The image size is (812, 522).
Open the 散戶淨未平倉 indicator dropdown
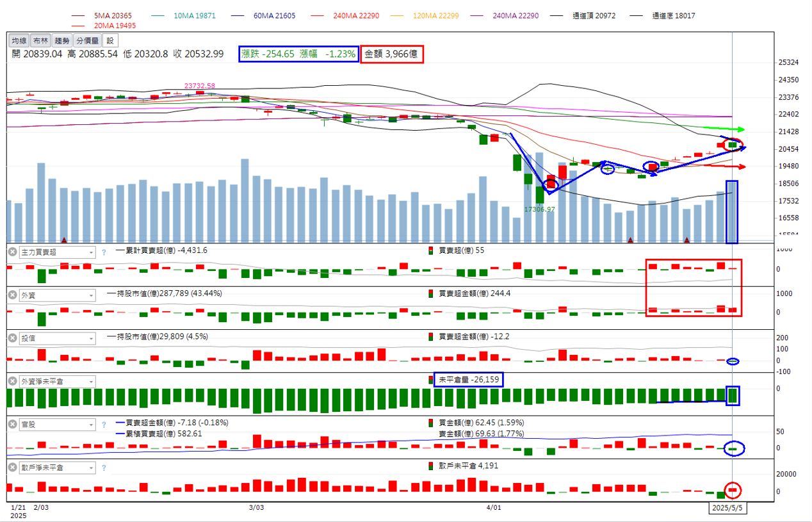tap(57, 468)
